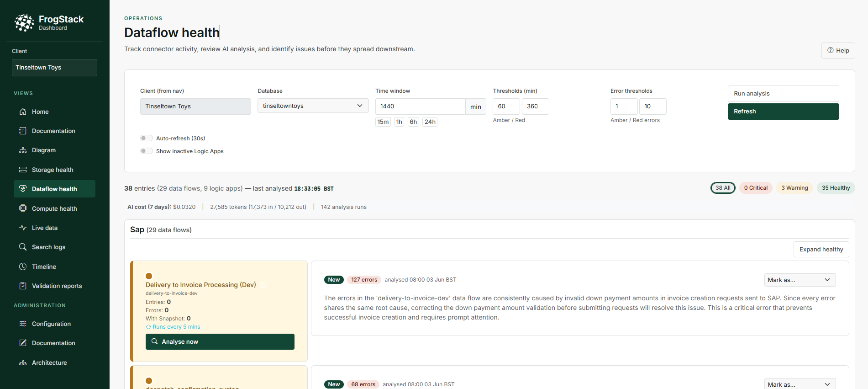868x389 pixels.
Task: Click the Validation reports clipboard icon
Action: tap(23, 286)
